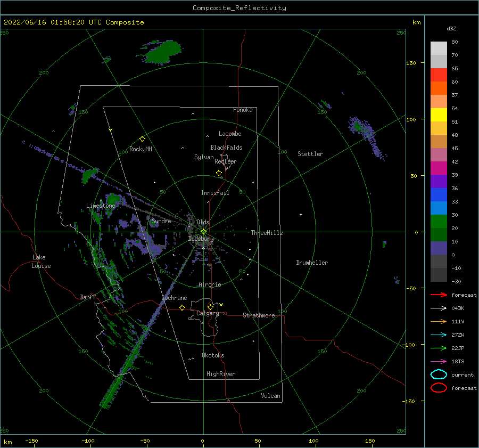Image resolution: width=479 pixels, height=448 pixels.
Task: Click the Airdrie label on map
Action: (x=210, y=284)
